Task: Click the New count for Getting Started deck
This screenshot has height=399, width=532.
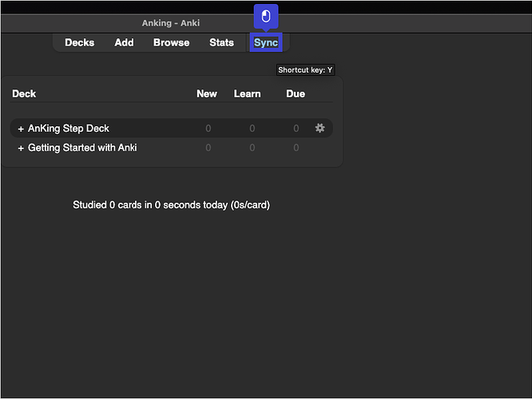Action: [x=208, y=148]
